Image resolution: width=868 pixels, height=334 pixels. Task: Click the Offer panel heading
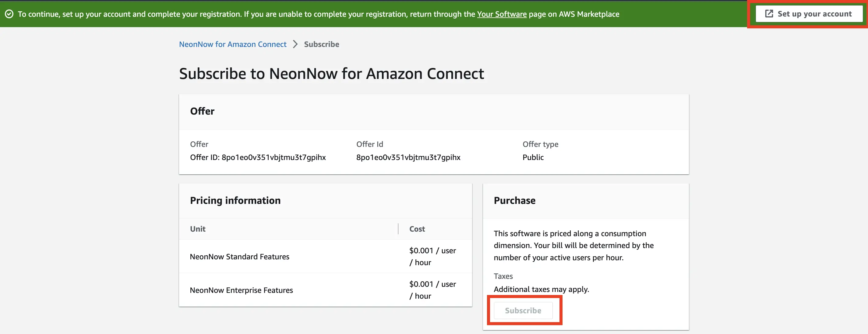[x=202, y=111]
